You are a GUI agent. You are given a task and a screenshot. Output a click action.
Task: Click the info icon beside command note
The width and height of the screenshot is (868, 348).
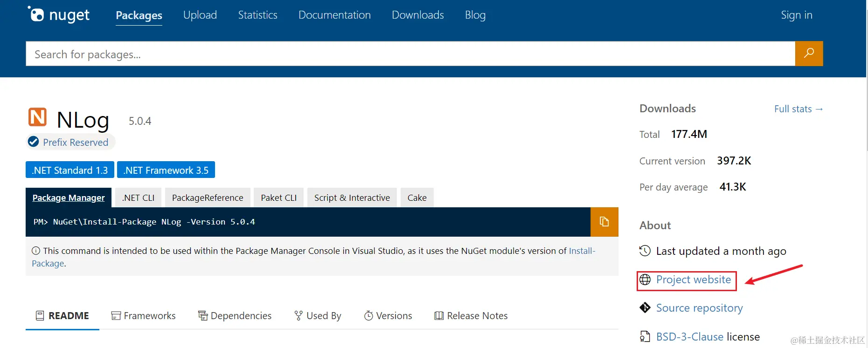(x=36, y=251)
